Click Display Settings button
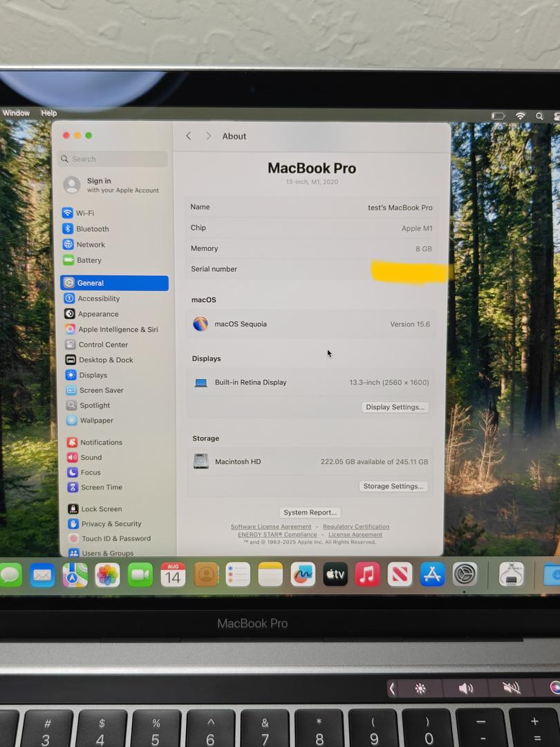Viewport: 560px width, 747px height. pyautogui.click(x=395, y=407)
